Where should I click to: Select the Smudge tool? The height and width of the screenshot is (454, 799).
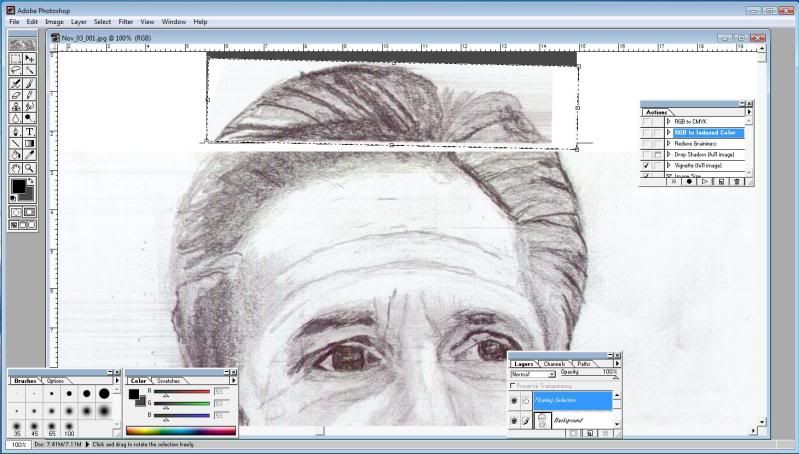coord(29,106)
